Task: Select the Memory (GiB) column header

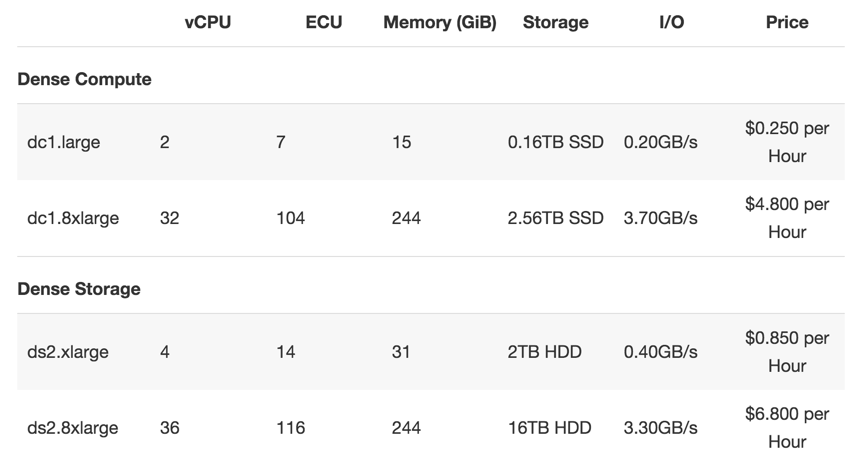Action: click(x=440, y=23)
